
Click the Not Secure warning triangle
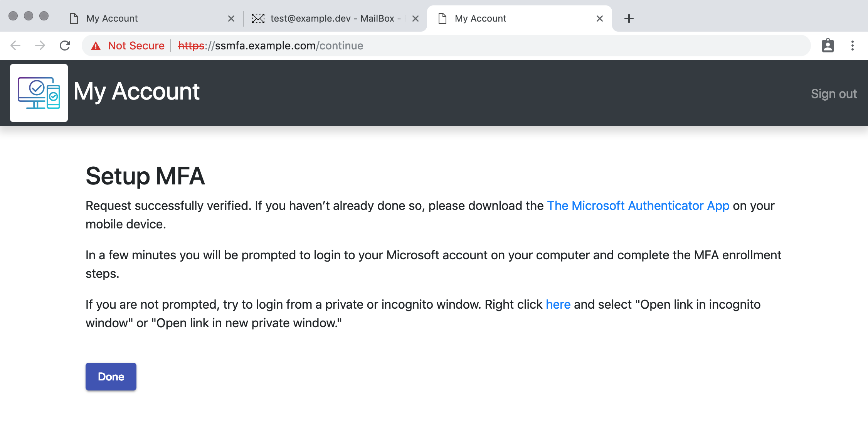tap(96, 46)
